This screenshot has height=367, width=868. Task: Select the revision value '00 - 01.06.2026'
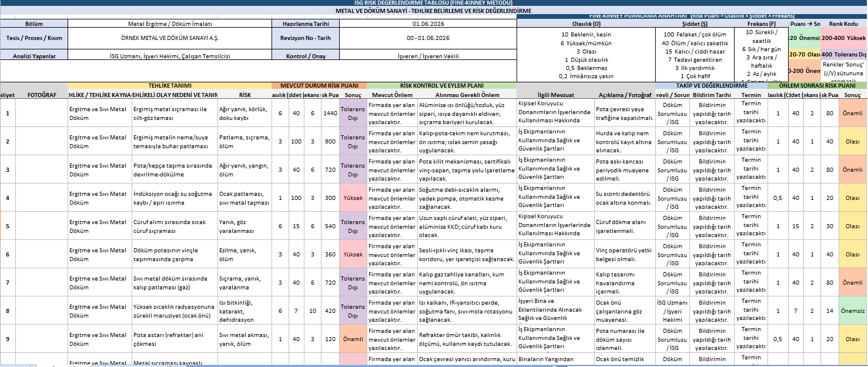pos(428,38)
